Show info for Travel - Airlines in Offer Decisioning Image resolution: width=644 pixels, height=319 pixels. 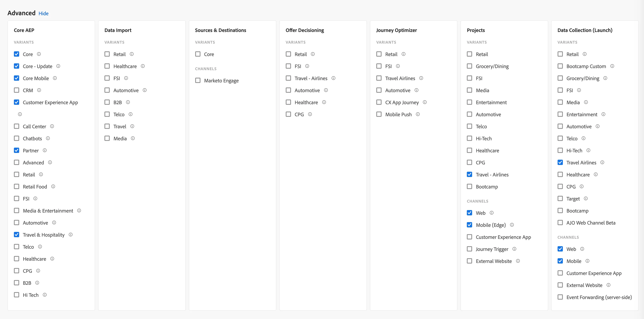click(x=333, y=78)
